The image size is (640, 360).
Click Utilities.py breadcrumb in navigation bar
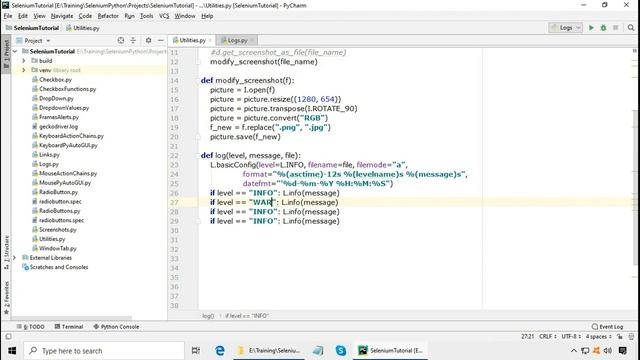pyautogui.click(x=83, y=28)
